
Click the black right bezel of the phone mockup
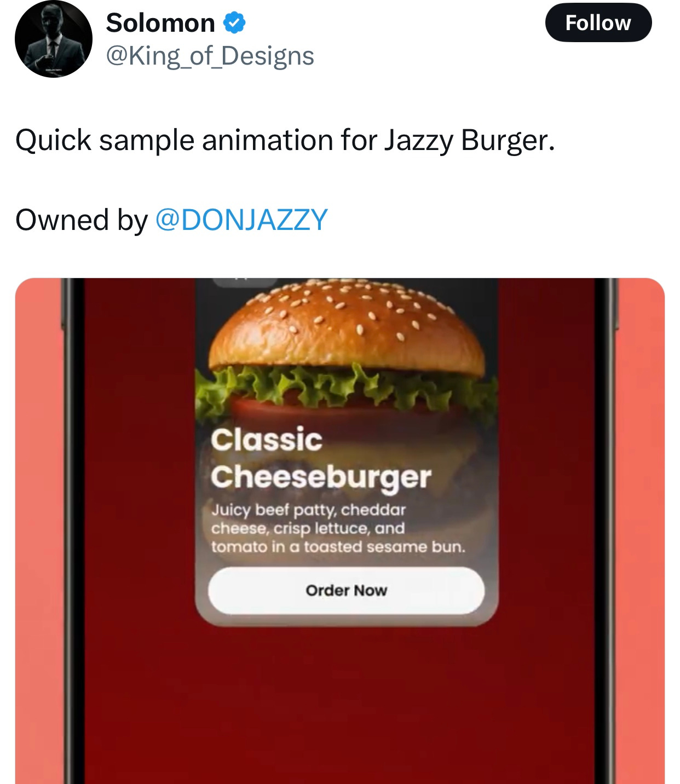click(x=607, y=531)
